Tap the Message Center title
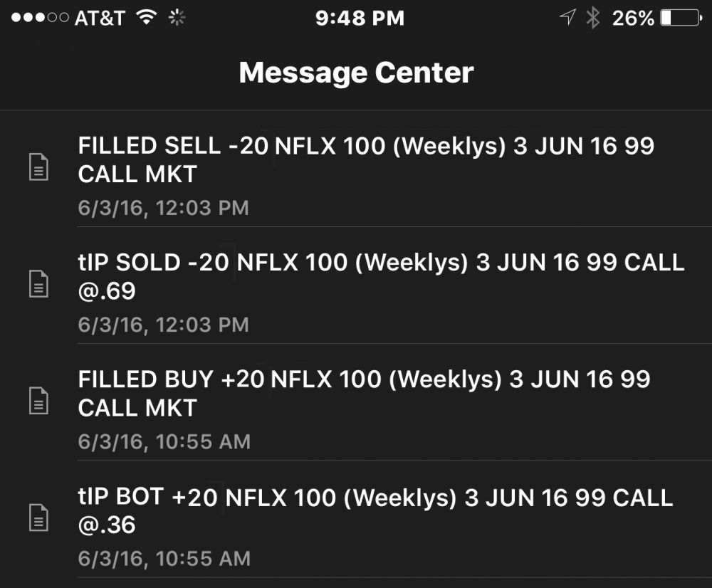This screenshot has width=712, height=588. 356,73
